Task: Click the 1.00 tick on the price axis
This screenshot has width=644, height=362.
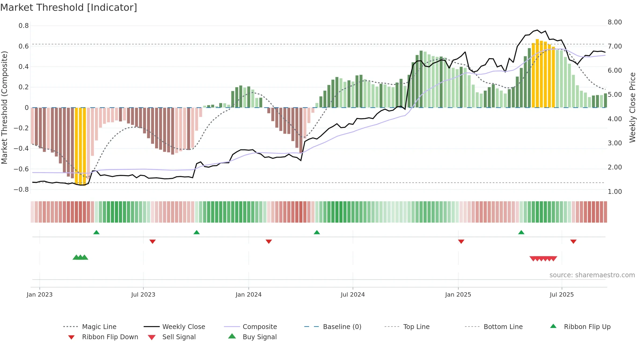Action: pyautogui.click(x=615, y=191)
